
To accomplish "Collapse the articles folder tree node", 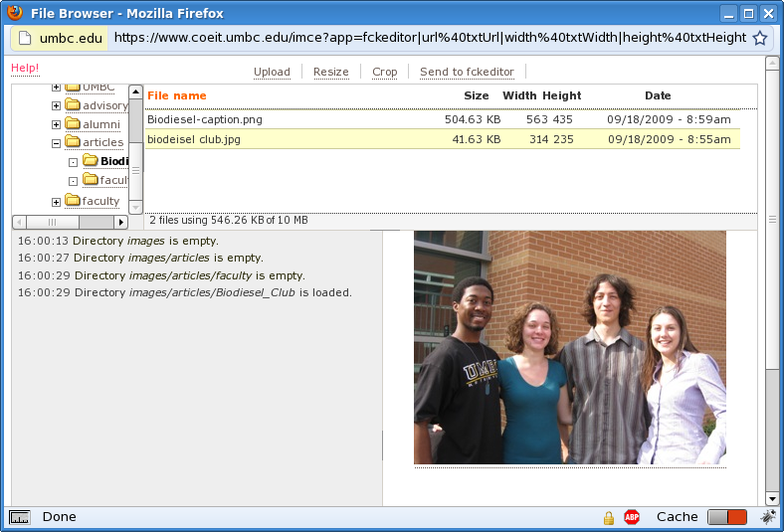I will point(56,143).
